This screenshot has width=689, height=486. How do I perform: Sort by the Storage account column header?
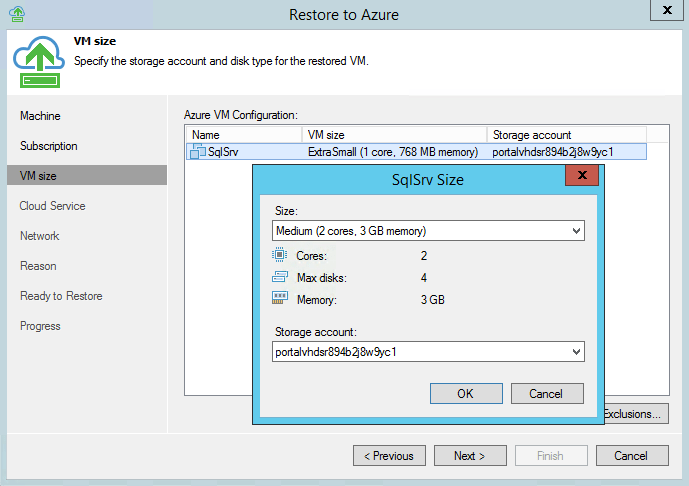point(566,134)
